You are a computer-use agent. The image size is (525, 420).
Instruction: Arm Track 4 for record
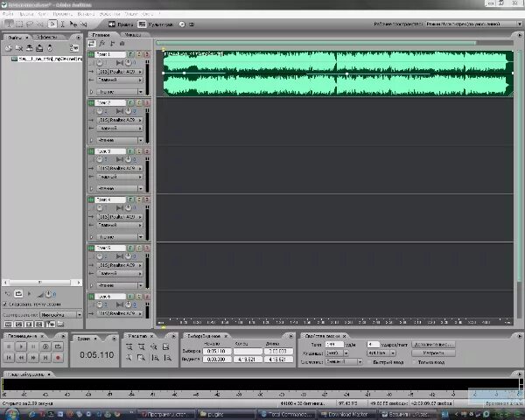point(147,199)
